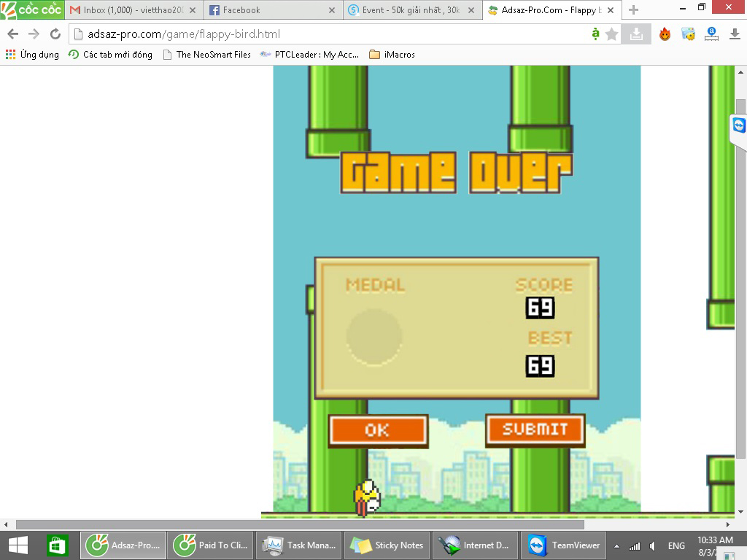747x560 pixels.
Task: Open the Windows Start button
Action: click(x=18, y=545)
